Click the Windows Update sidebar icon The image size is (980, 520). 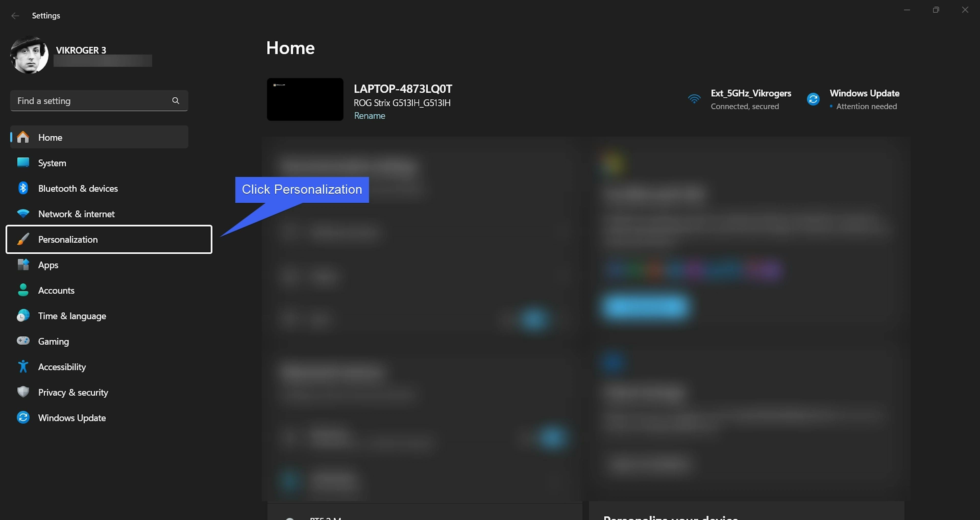(23, 417)
